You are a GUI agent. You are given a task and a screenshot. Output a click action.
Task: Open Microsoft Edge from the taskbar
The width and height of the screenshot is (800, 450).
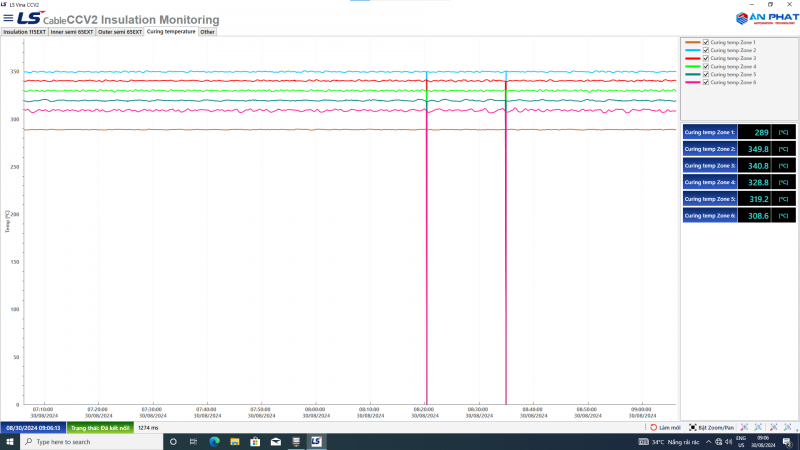coord(213,441)
